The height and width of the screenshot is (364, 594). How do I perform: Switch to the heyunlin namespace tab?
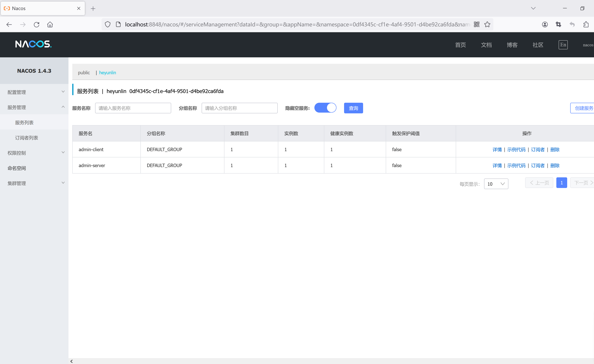(107, 73)
